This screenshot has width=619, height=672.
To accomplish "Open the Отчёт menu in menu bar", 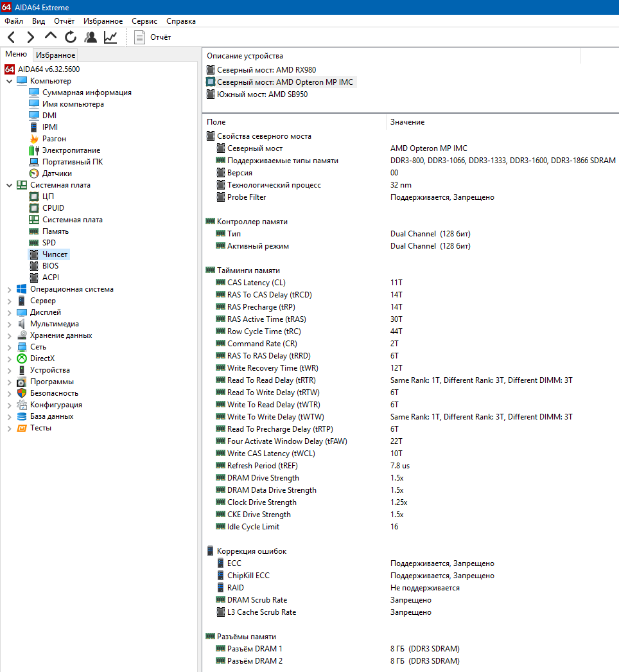I will click(64, 21).
